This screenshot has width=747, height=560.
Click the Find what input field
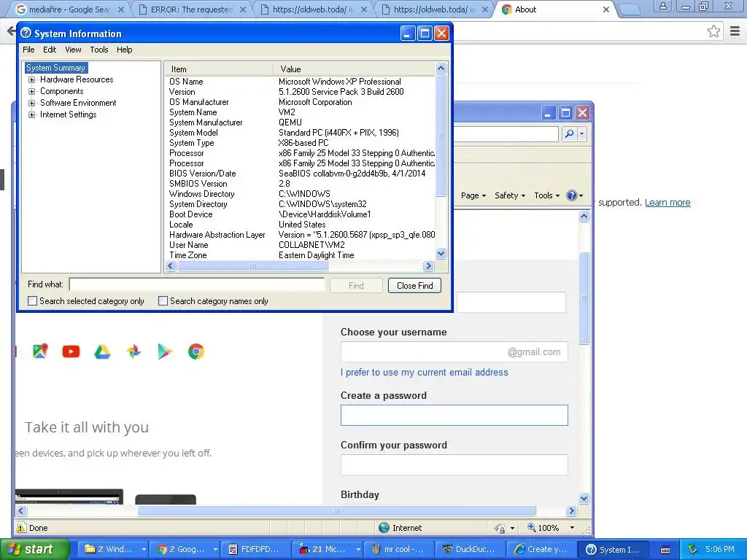[197, 284]
